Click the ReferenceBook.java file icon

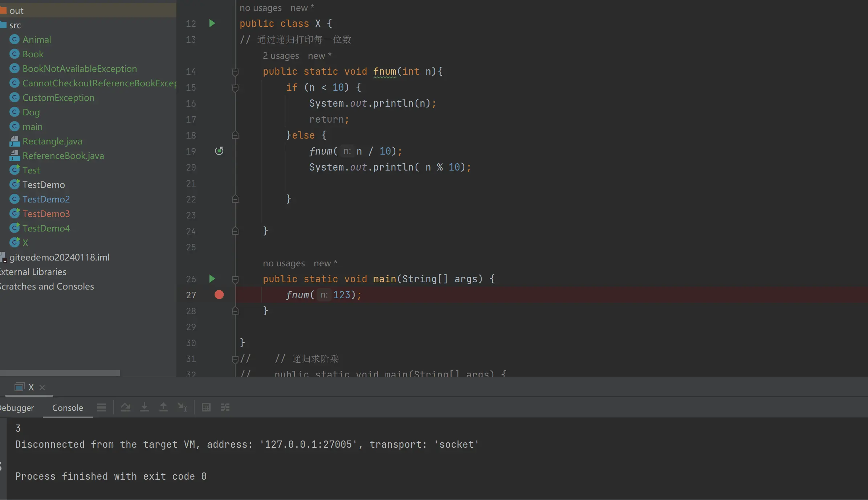tap(15, 156)
